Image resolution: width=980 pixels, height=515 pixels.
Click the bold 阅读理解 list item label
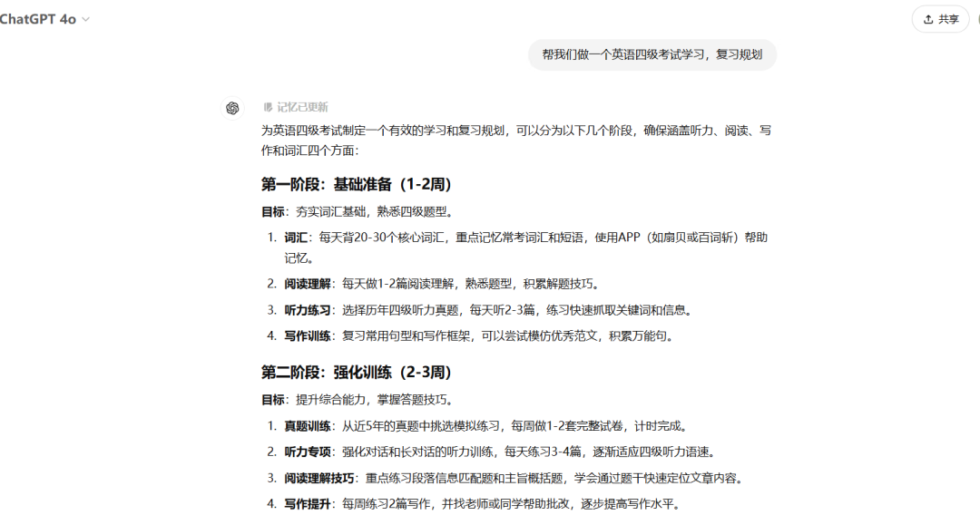click(x=307, y=284)
